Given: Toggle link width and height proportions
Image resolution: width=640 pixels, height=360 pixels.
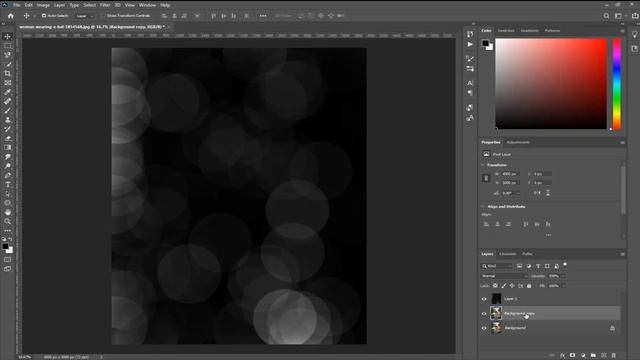Looking at the screenshot, I should point(486,178).
